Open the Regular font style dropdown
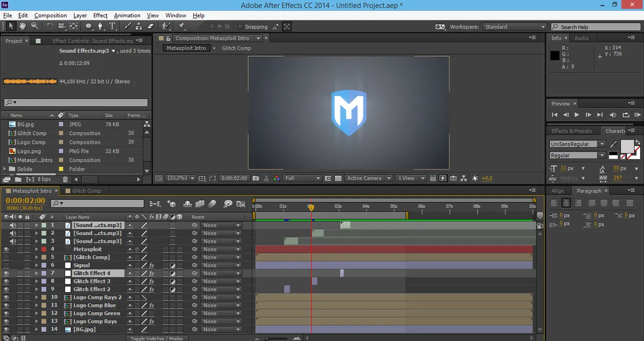 577,155
